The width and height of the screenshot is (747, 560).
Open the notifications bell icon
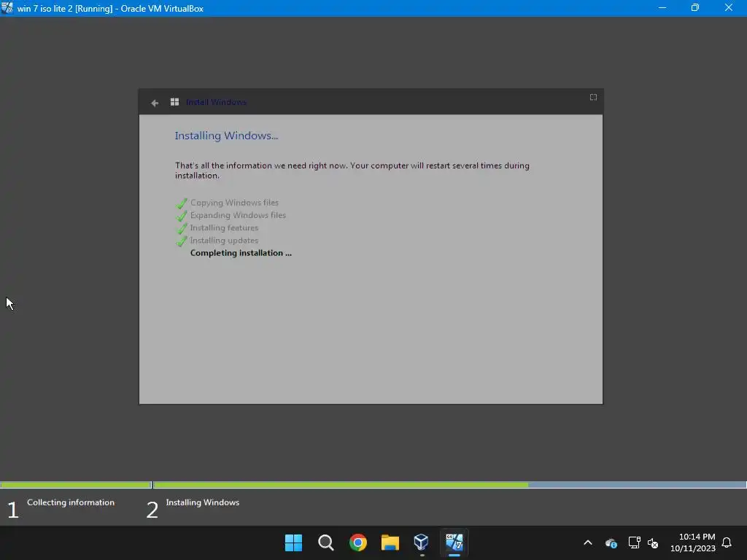click(x=727, y=542)
